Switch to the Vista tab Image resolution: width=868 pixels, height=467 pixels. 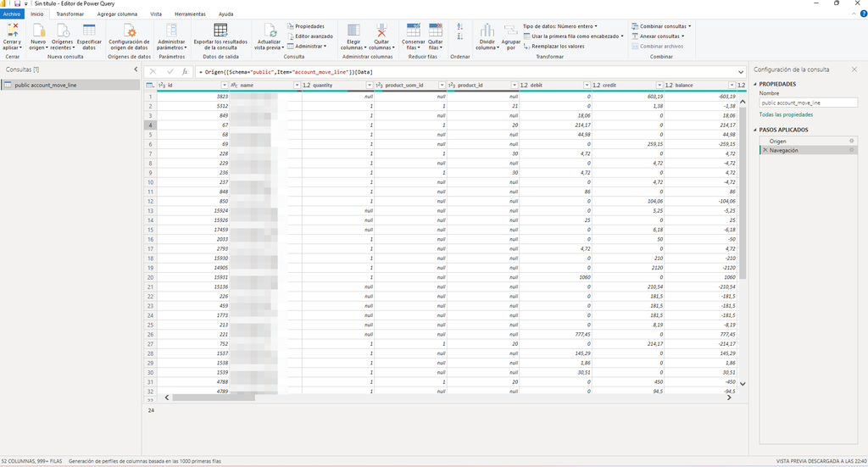(156, 14)
